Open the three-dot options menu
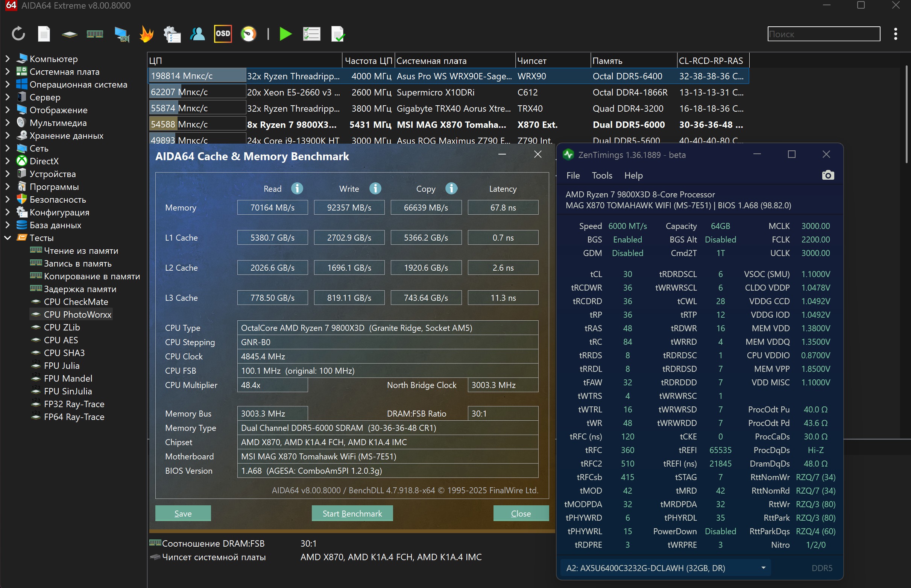 pyautogui.click(x=895, y=34)
